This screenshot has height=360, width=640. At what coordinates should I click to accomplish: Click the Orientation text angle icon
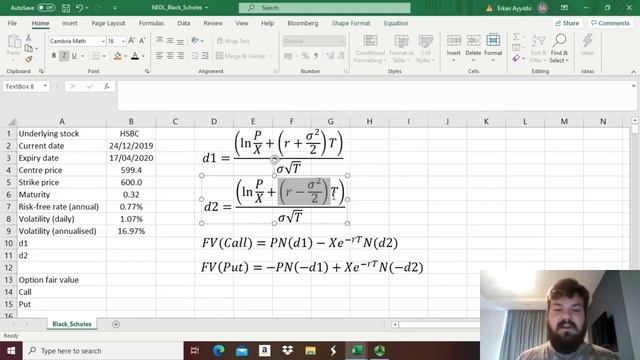tap(195, 40)
